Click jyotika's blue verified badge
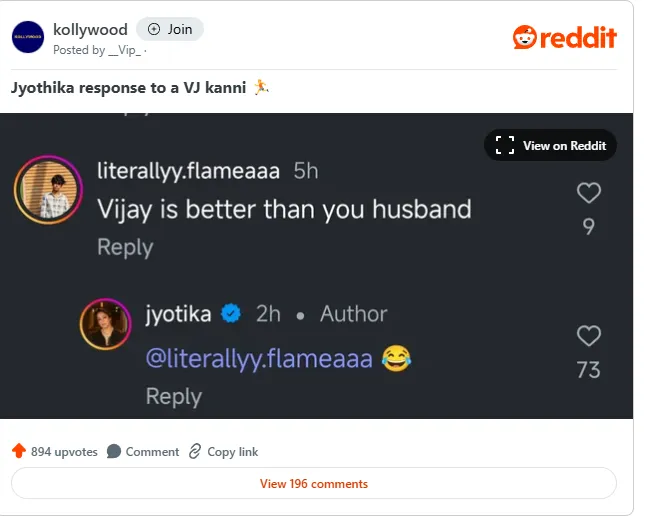The image size is (650, 520). pyautogui.click(x=231, y=314)
